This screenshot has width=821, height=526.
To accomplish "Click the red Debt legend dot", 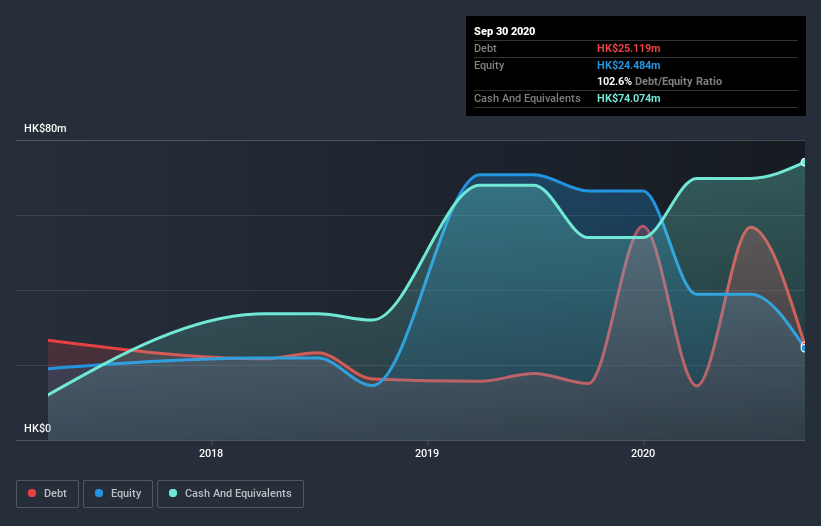I will 32,493.
